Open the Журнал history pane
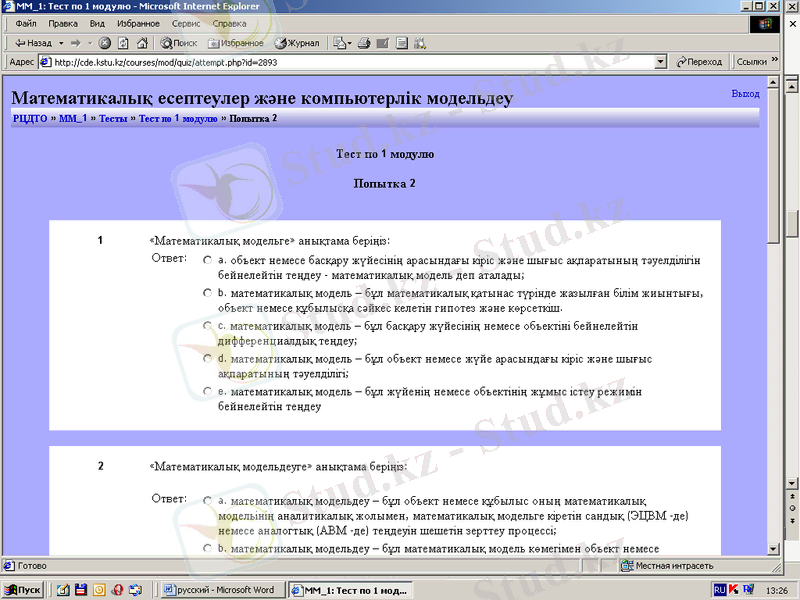 pyautogui.click(x=297, y=43)
